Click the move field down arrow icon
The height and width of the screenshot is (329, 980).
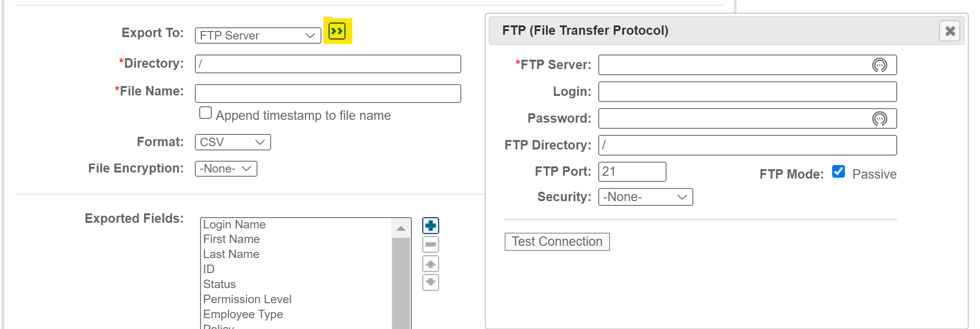(x=430, y=282)
